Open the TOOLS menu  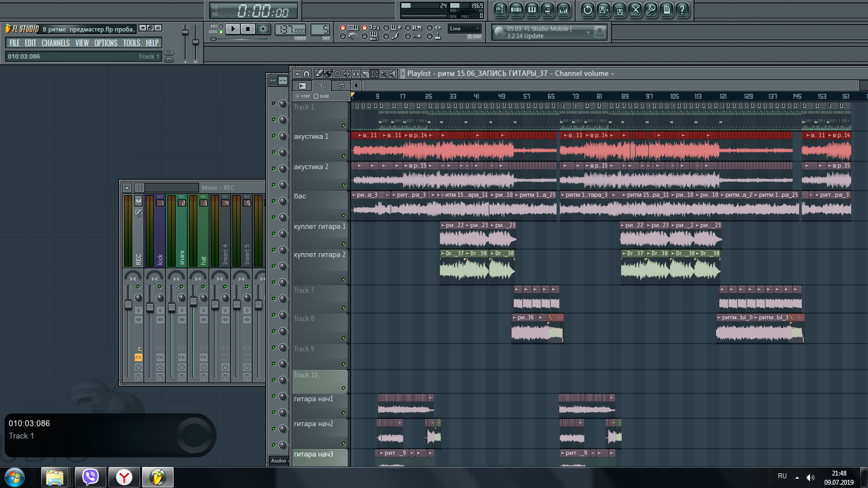point(131,43)
